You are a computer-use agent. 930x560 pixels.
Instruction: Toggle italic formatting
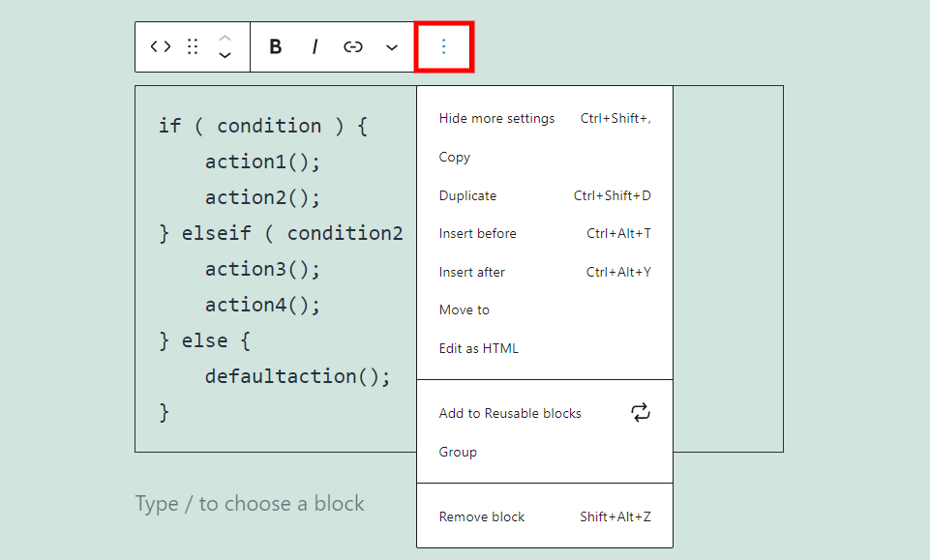point(315,46)
